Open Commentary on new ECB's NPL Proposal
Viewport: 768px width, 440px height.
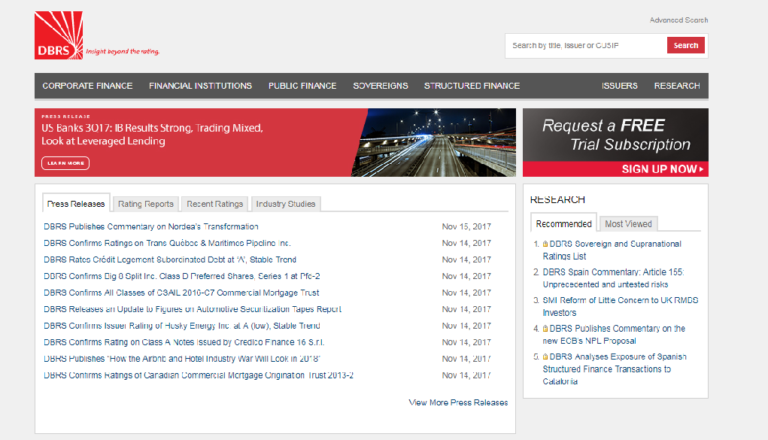click(x=614, y=335)
